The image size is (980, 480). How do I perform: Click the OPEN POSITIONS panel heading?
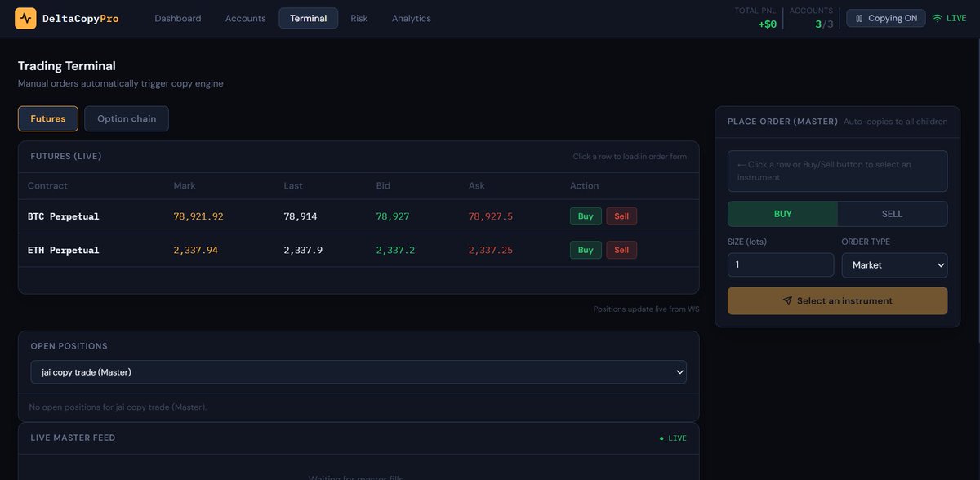tap(69, 346)
